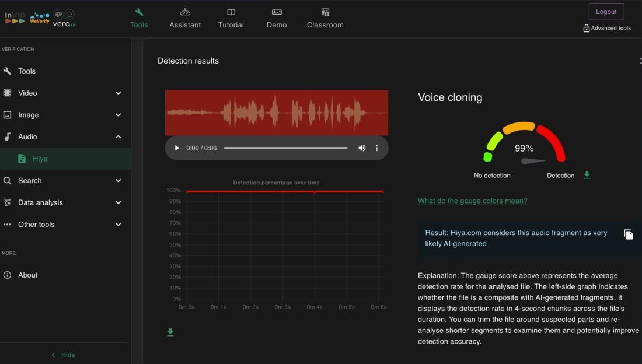Viewport: 642px width, 364px height.
Task: Download the detection percentage chart
Action: click(x=170, y=332)
